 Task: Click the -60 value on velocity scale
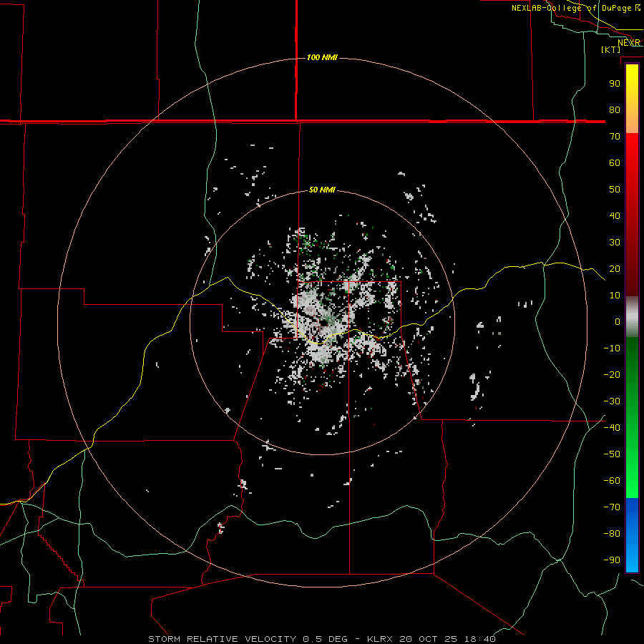coord(612,481)
